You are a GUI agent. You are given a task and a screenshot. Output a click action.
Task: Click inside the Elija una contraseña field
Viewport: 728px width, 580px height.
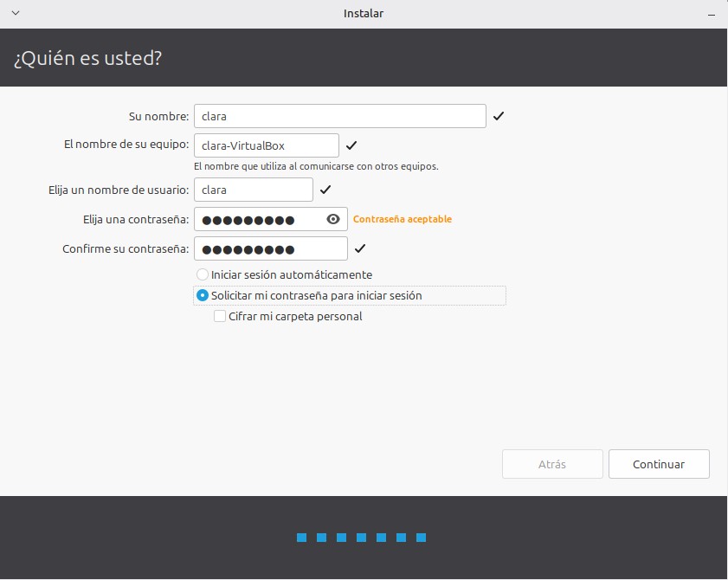(258, 220)
